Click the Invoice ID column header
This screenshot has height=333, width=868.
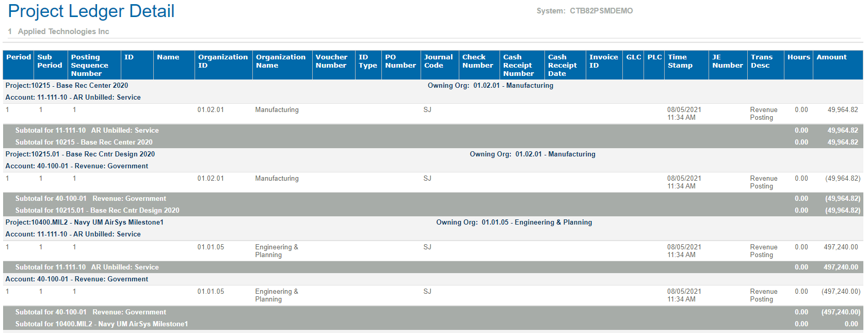(603, 61)
